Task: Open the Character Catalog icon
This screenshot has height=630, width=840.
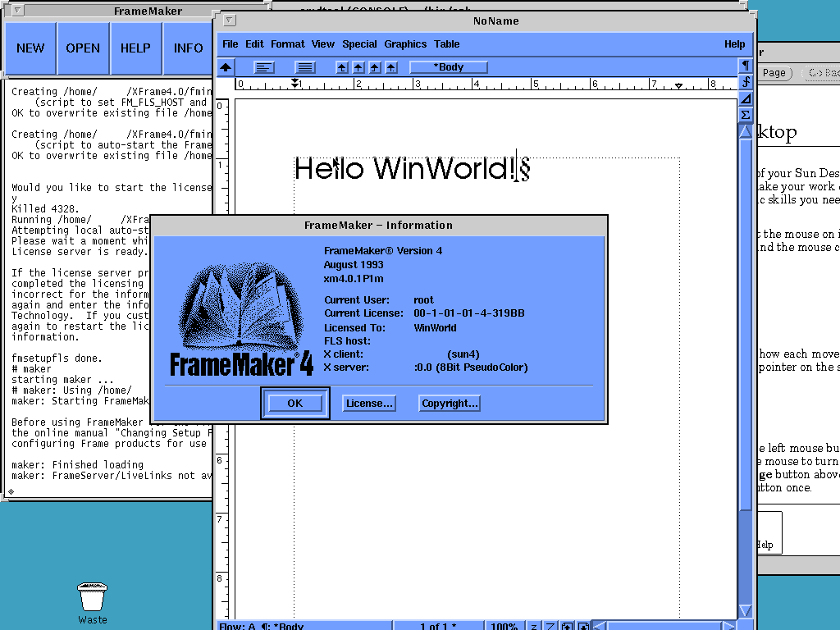Action: point(746,82)
